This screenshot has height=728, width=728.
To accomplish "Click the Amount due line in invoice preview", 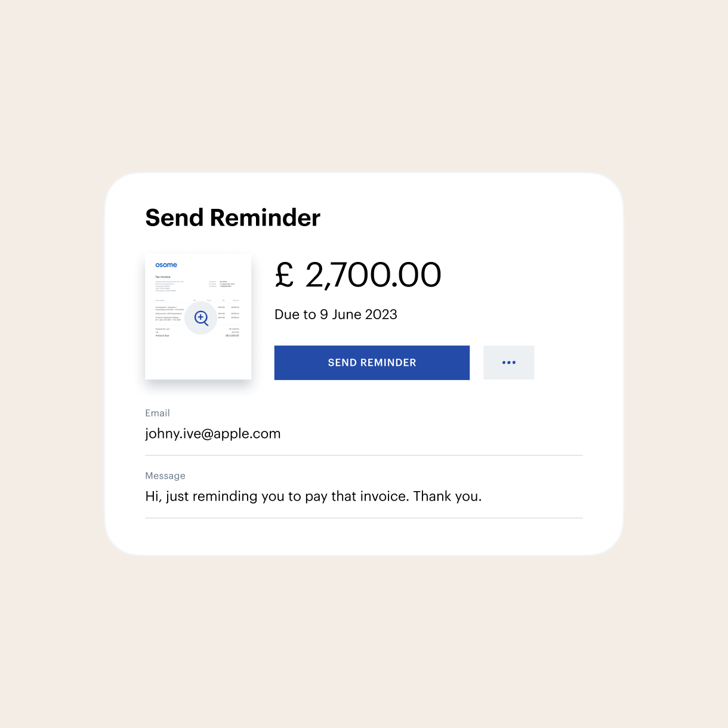I will [x=197, y=336].
